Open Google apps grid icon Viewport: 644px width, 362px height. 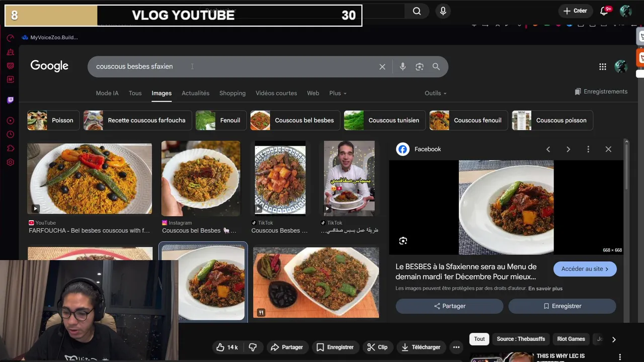[603, 66]
